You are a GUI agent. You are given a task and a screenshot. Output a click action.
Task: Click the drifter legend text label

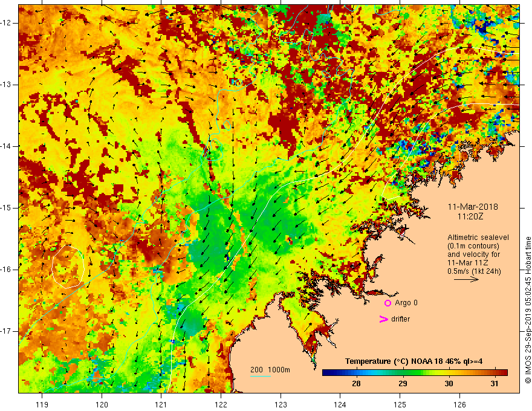(x=400, y=319)
